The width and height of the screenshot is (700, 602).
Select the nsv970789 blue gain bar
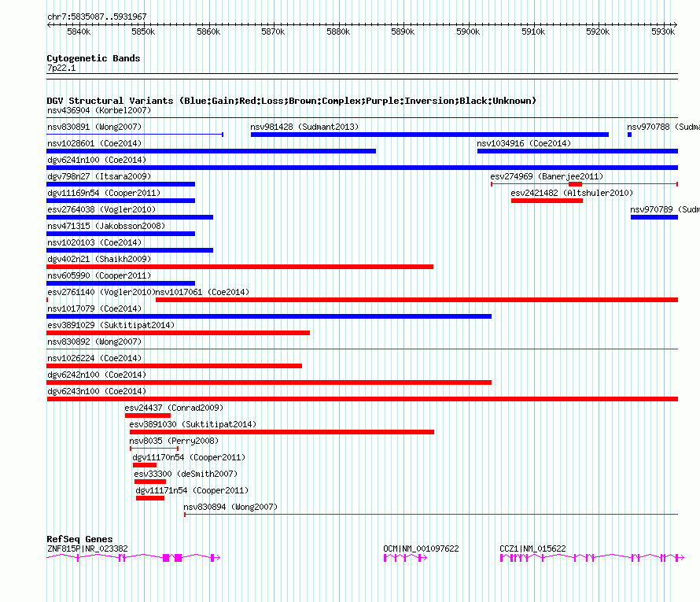(x=654, y=217)
